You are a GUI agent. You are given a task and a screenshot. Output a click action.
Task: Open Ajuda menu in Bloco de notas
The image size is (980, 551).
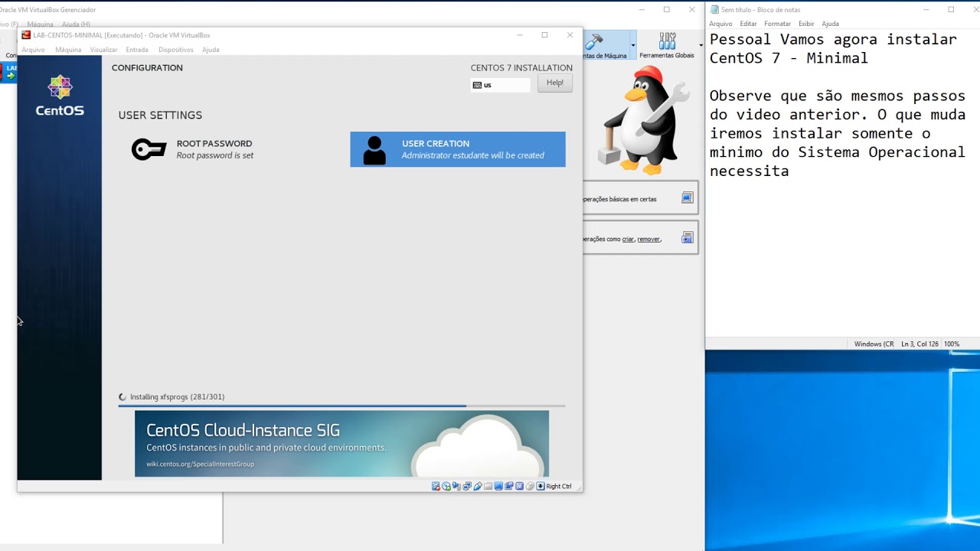tap(830, 24)
